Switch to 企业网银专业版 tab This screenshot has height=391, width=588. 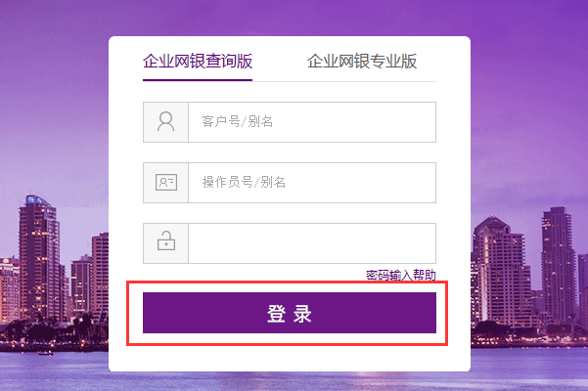(x=362, y=62)
